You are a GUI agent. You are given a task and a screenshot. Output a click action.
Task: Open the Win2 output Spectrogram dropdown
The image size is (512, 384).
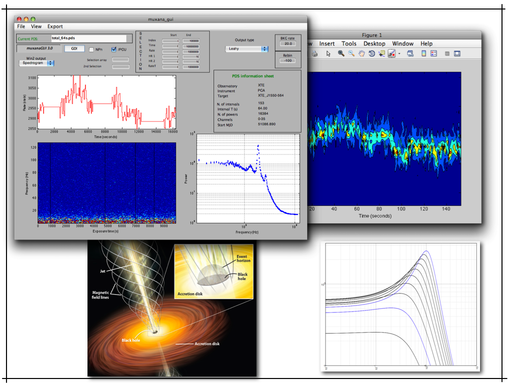(37, 63)
